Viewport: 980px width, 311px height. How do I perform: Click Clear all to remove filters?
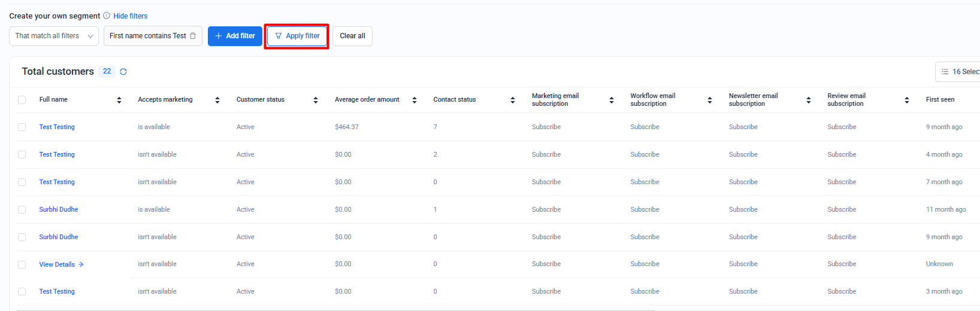point(352,36)
